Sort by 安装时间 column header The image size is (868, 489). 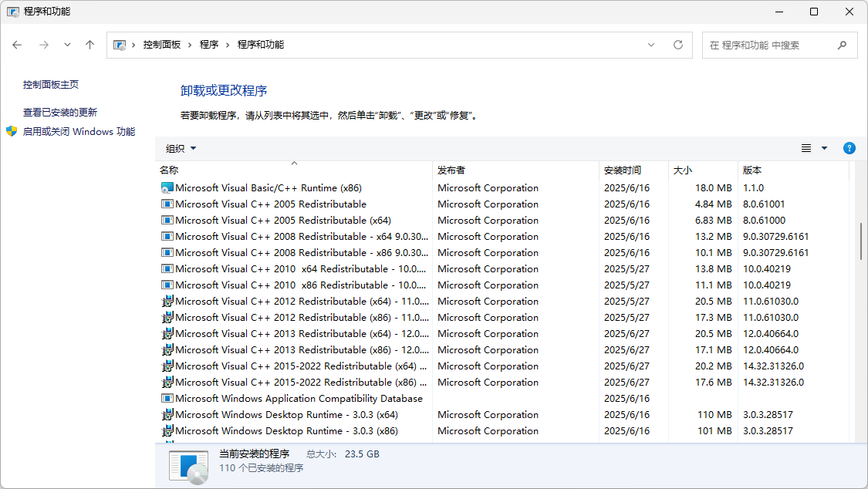pos(634,170)
